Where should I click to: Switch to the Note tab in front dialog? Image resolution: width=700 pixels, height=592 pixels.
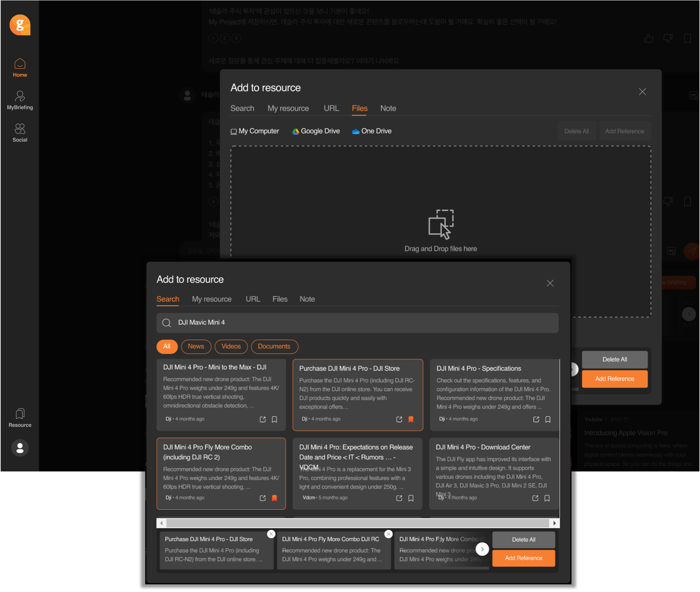tap(307, 299)
